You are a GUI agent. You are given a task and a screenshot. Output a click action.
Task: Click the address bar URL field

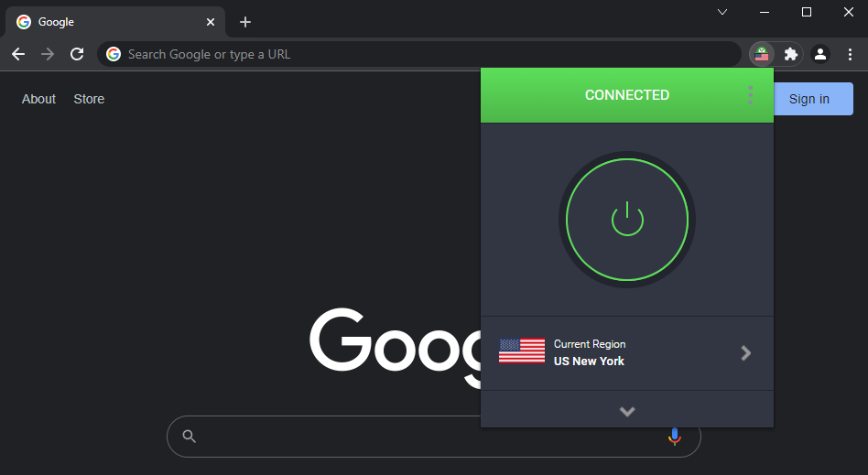click(x=421, y=54)
